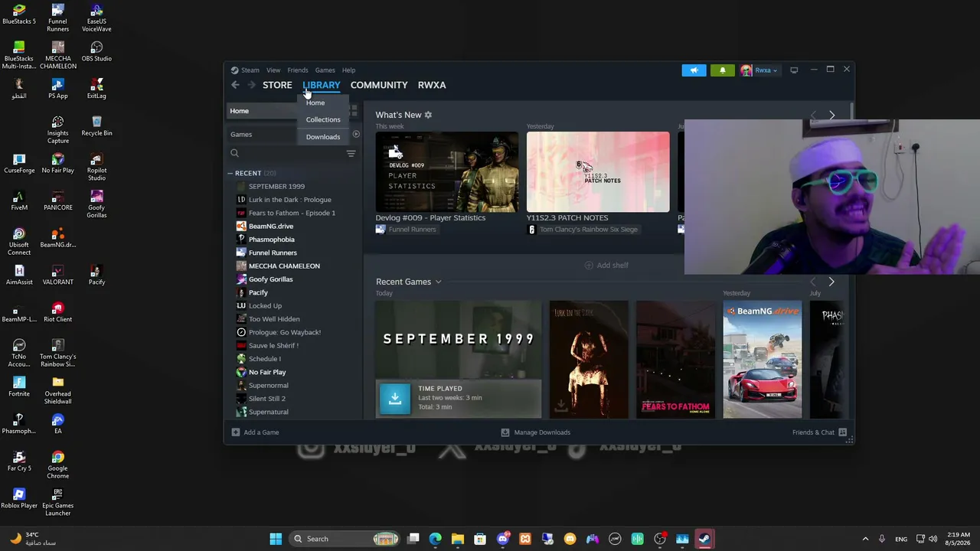The width and height of the screenshot is (980, 551).
Task: Open the Windows Start button
Action: click(x=276, y=539)
